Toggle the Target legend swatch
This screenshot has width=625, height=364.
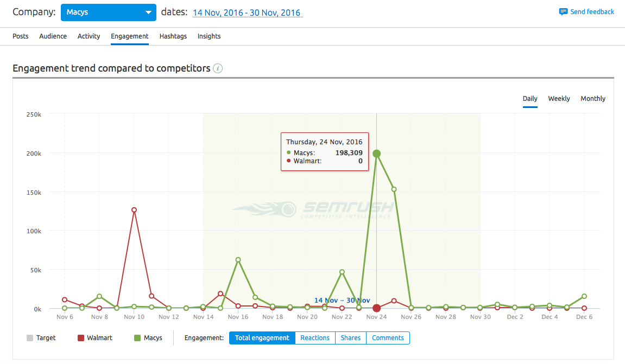click(x=30, y=338)
